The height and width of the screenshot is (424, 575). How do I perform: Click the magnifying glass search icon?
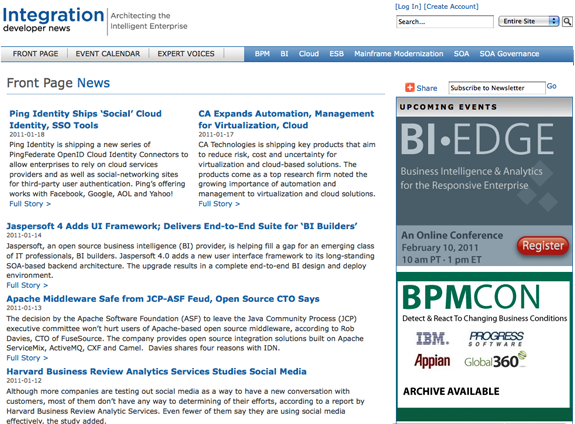click(567, 21)
